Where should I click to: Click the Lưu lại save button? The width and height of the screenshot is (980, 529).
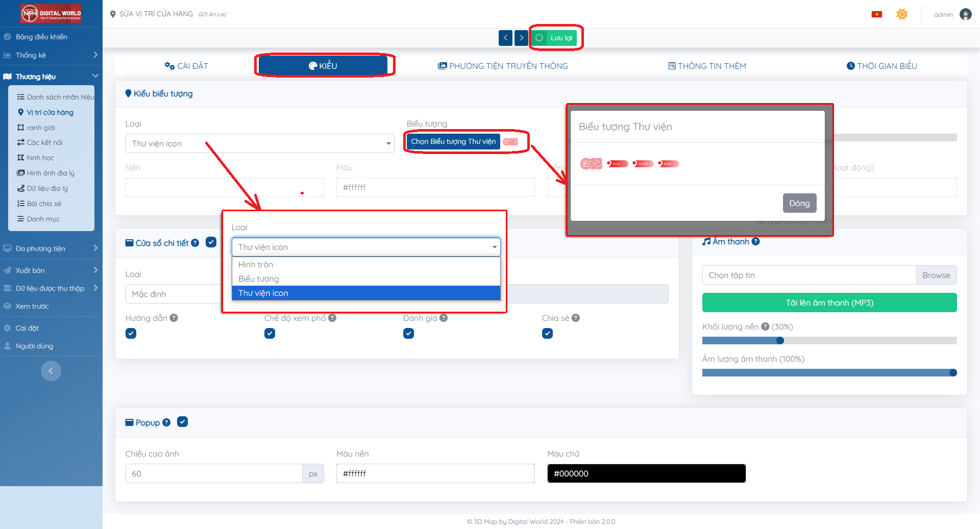[555, 38]
